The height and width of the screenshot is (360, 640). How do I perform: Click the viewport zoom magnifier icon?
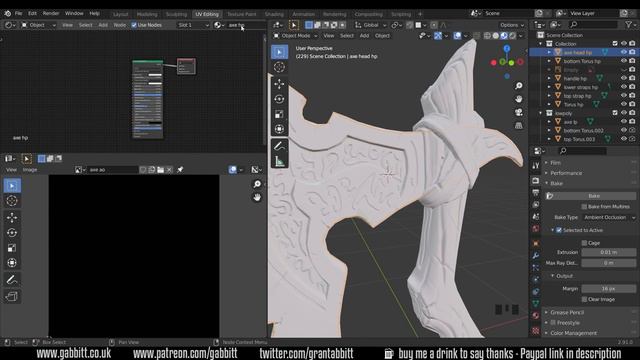coord(518,86)
